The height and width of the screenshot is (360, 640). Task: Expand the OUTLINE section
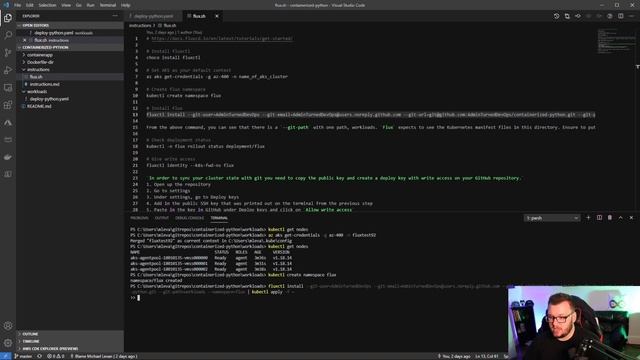[70, 334]
